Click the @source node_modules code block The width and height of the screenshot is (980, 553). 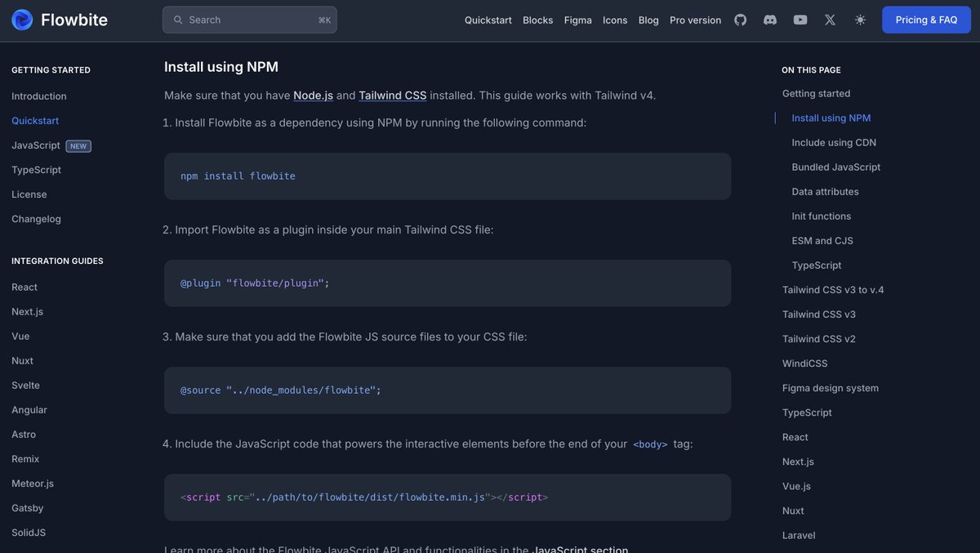(x=448, y=390)
